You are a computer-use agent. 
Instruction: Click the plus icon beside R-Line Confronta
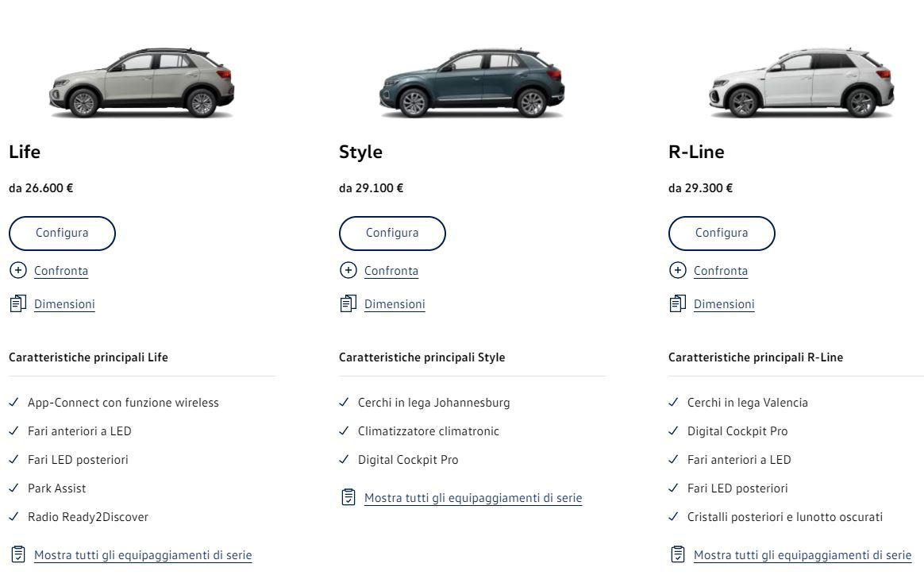tap(677, 270)
